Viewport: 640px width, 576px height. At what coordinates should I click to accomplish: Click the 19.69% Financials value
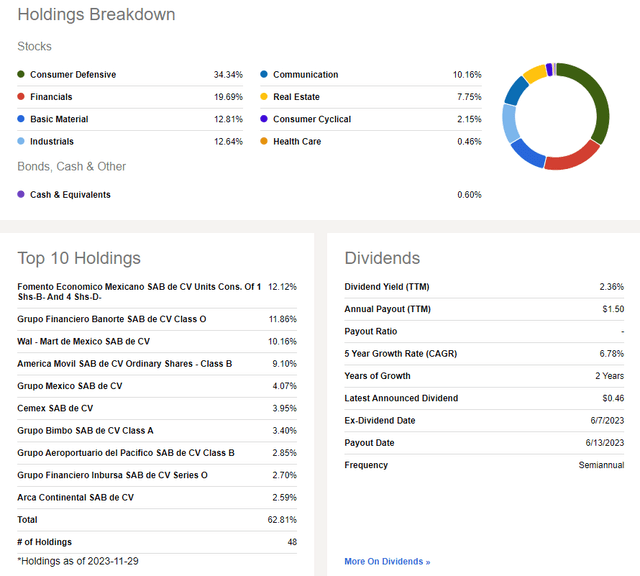tap(229, 97)
